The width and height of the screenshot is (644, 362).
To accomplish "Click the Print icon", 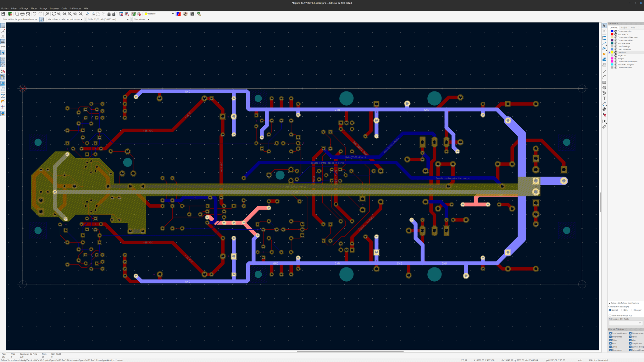I will point(22,14).
